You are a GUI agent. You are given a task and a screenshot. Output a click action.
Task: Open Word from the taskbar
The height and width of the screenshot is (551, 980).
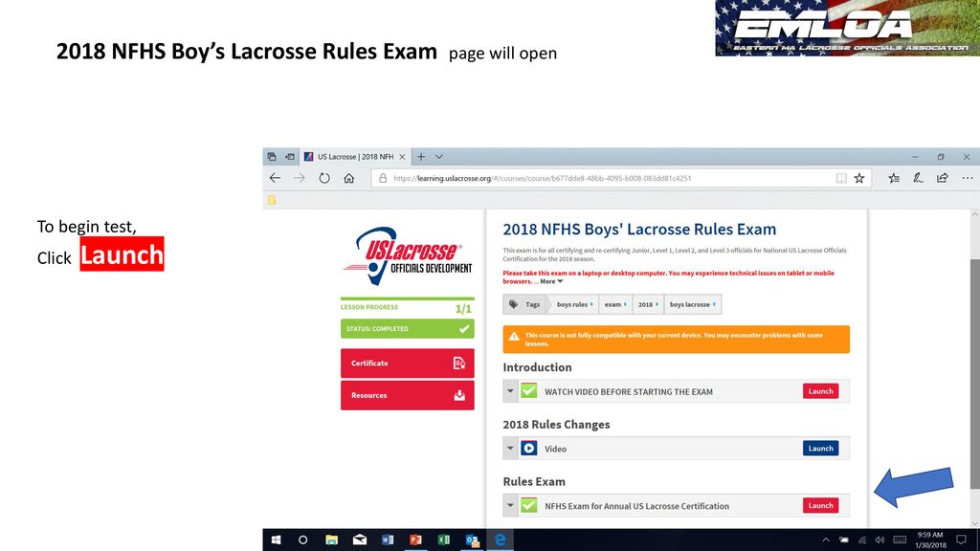point(388,540)
